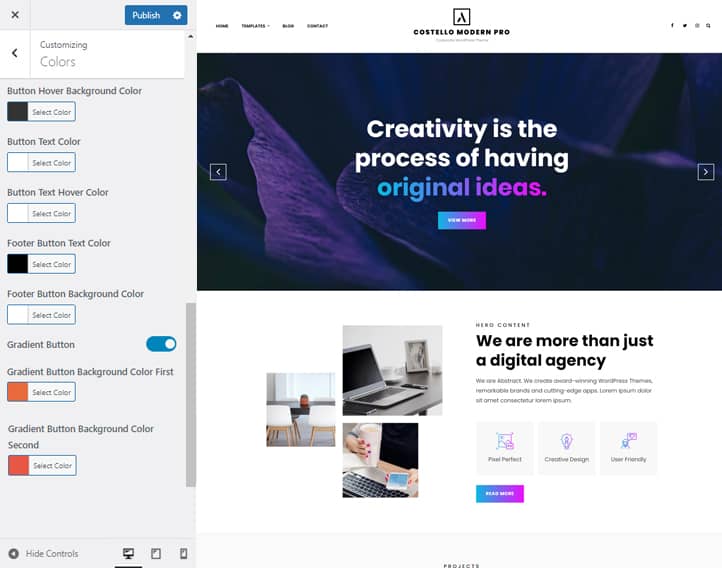This screenshot has height=568, width=722.
Task: Click the Read More button
Action: click(500, 493)
